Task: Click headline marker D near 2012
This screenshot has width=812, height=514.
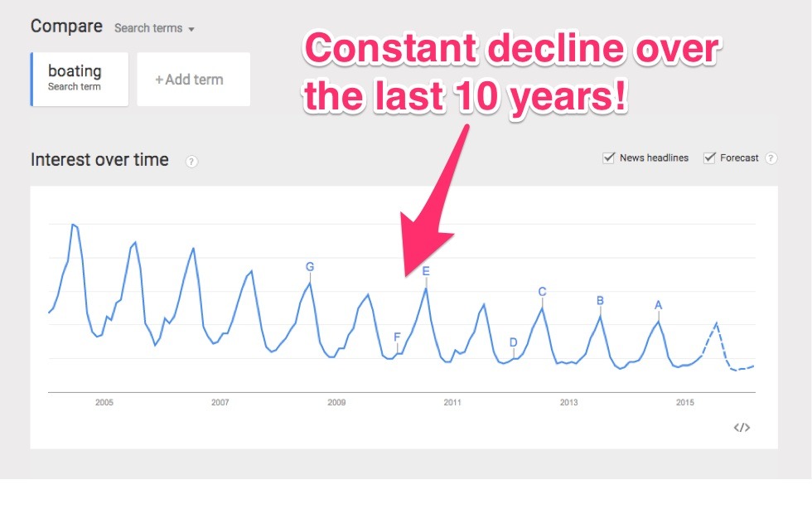Action: (513, 342)
